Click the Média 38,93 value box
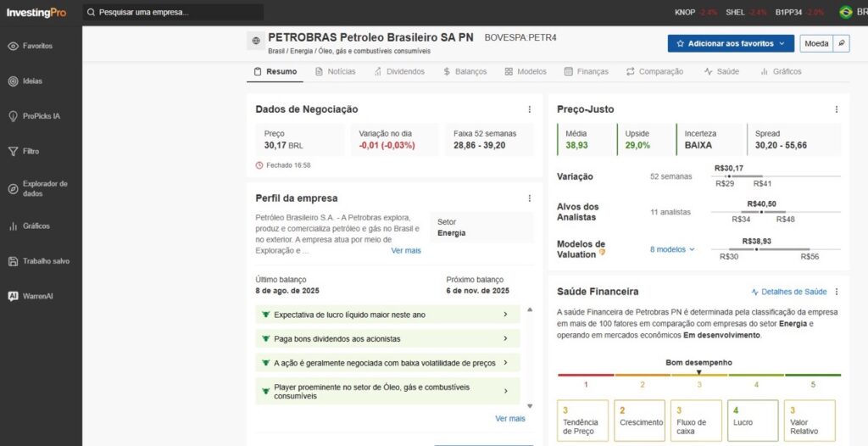Screen dimensions: 868x446 (587, 140)
